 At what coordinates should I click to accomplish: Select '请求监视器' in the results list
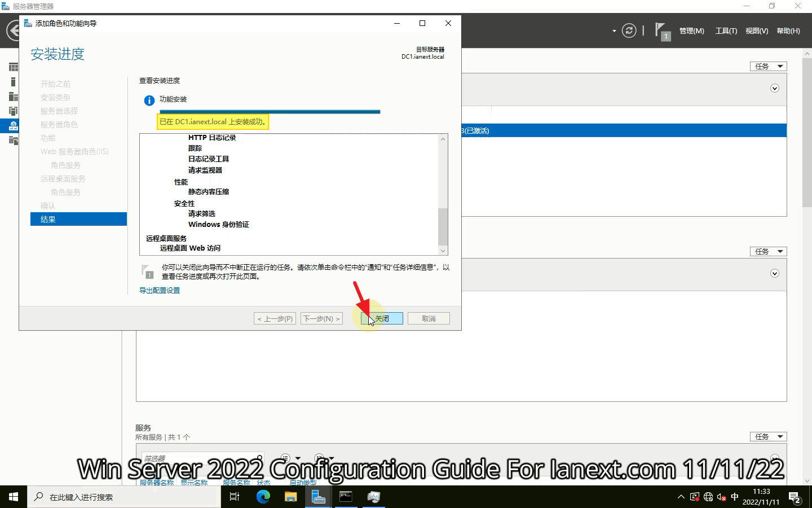(205, 170)
